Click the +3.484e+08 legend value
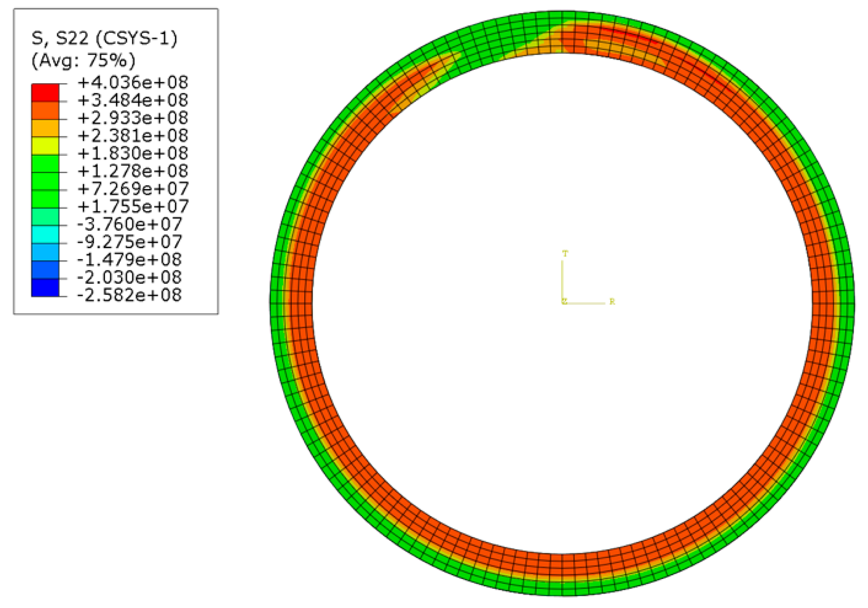Image resolution: width=868 pixels, height=608 pixels. [x=133, y=100]
